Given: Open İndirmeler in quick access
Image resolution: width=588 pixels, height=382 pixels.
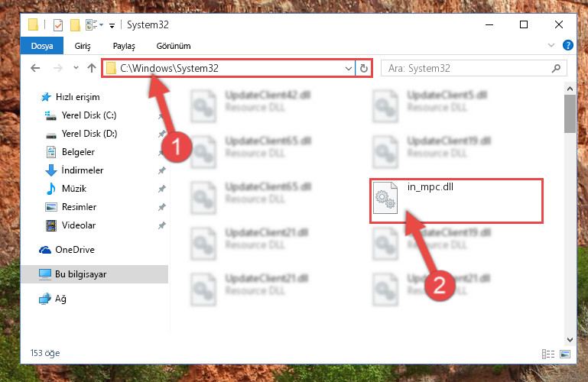Looking at the screenshot, I should 82,170.
